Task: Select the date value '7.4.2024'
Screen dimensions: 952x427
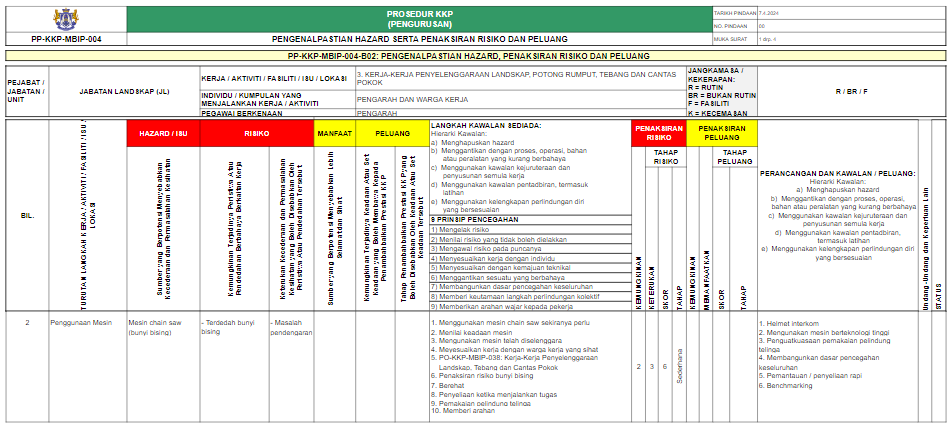Action: 767,13
